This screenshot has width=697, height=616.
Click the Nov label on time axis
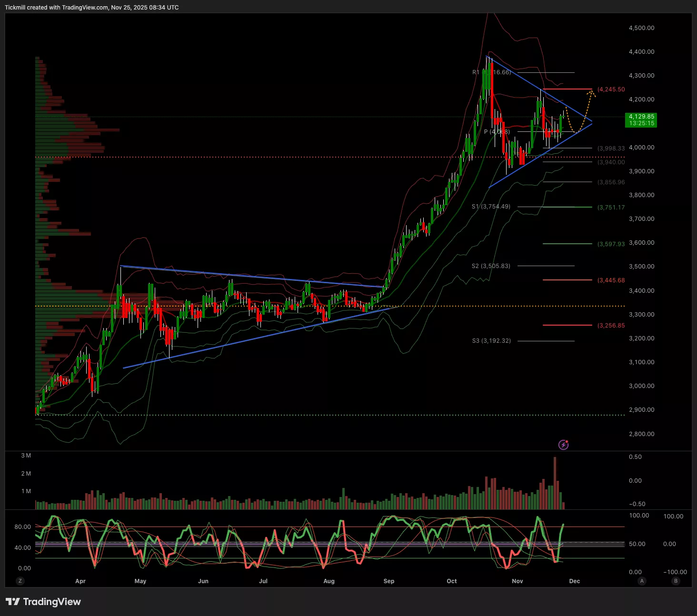[x=518, y=581]
